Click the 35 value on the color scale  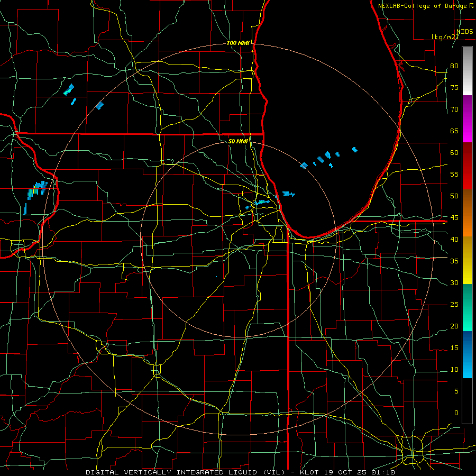point(454,261)
